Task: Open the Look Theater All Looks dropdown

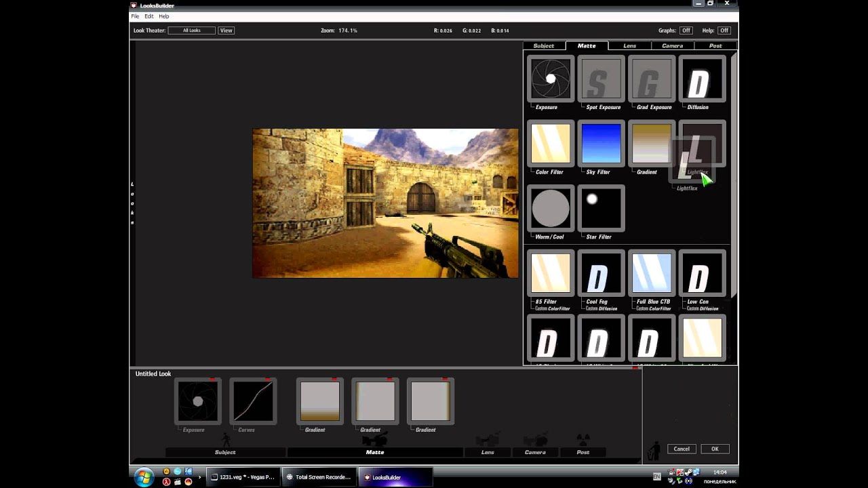Action: [x=191, y=30]
